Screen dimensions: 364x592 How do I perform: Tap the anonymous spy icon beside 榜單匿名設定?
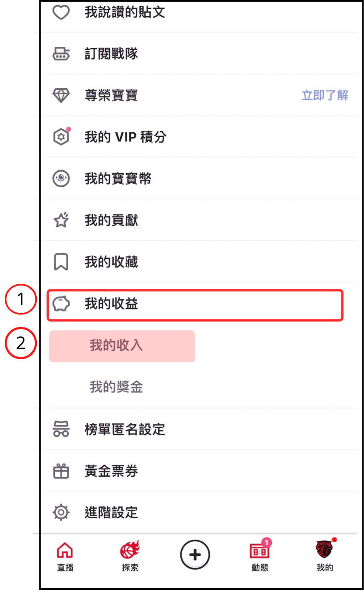coord(61,429)
